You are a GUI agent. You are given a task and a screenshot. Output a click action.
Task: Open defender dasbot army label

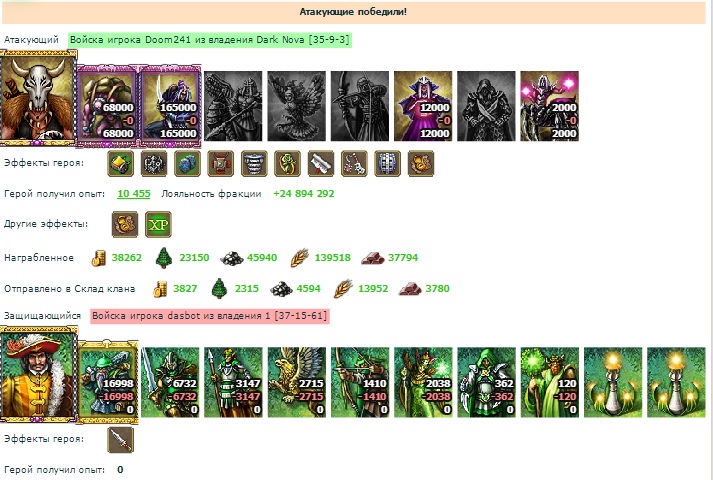pyautogui.click(x=210, y=315)
